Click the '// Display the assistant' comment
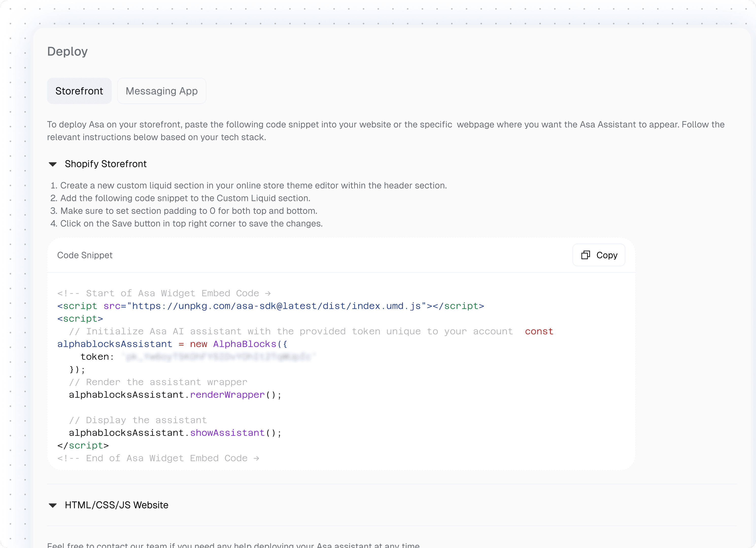Screen dimensions: 756x548 pos(138,420)
